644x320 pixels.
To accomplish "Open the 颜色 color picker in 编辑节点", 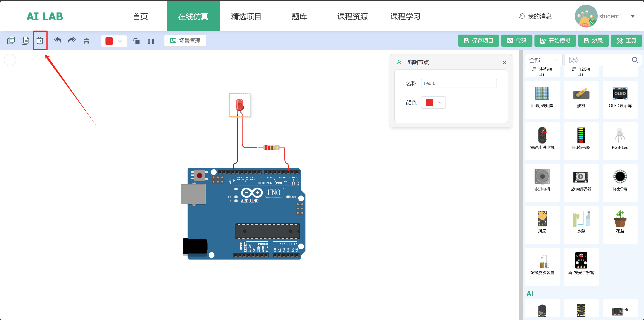I will [x=433, y=103].
